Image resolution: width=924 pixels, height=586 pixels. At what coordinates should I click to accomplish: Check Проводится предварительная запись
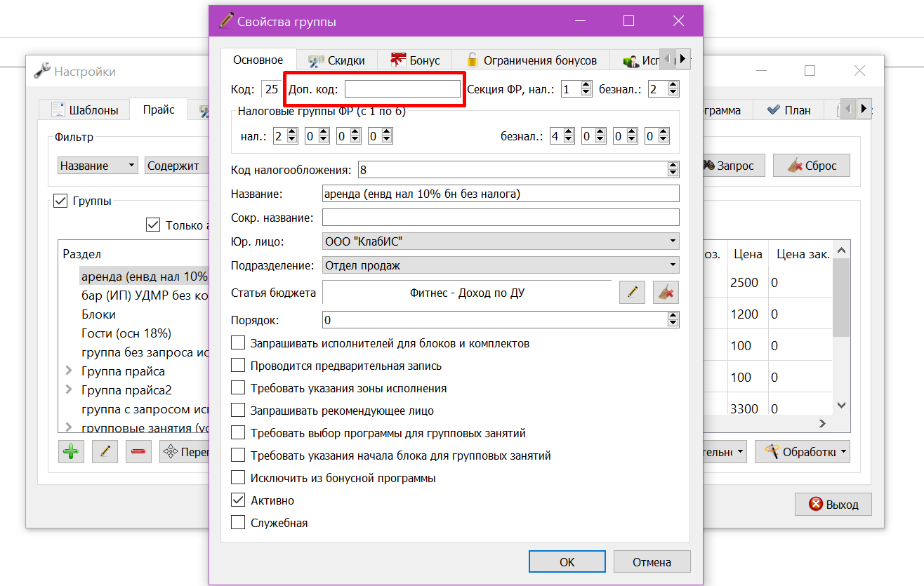pyautogui.click(x=238, y=366)
